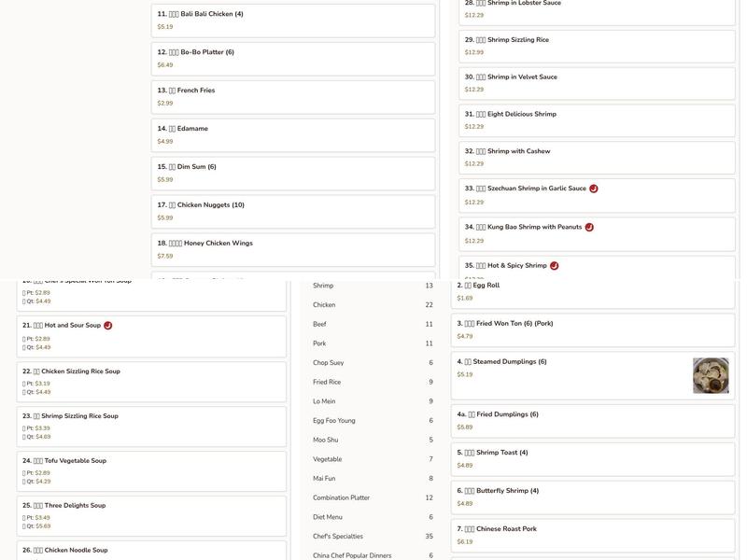Screen dimensions: 747x560
Task: Add French Fries item for $2.99
Action: click(292, 97)
